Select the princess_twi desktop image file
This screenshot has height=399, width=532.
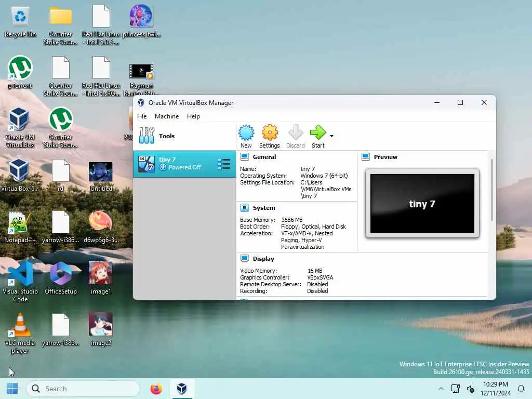coord(141,21)
